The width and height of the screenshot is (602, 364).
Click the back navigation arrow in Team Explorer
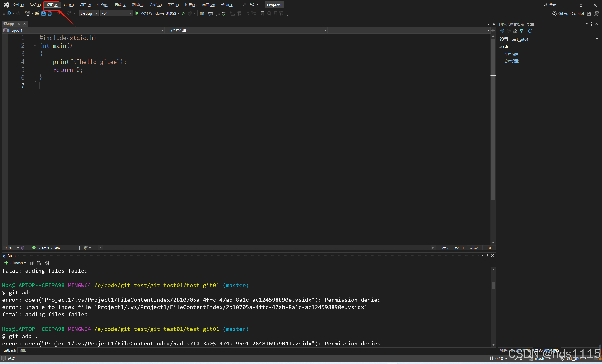point(502,31)
